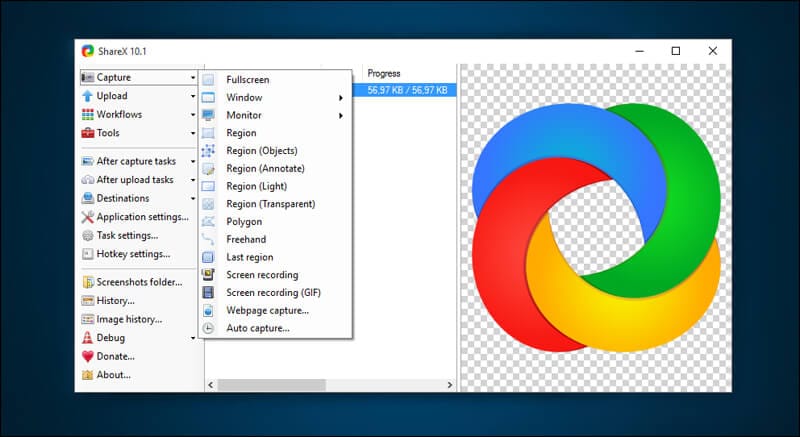Click the ShareX logo image preview
The height and width of the screenshot is (437, 800).
[596, 227]
